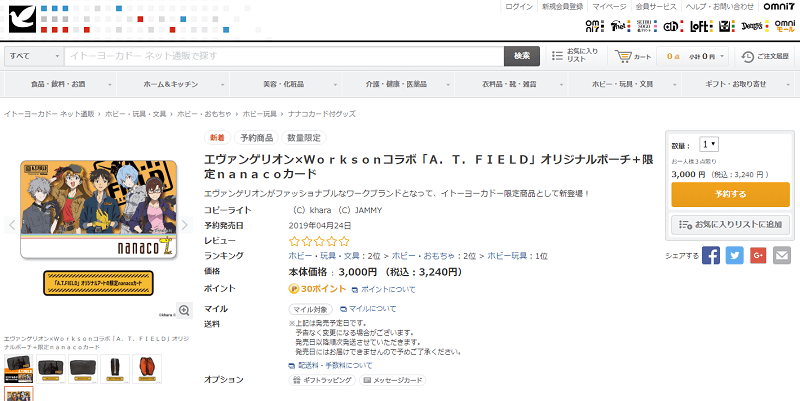This screenshot has height=401, width=800.
Task: Open ご注文履歴 order history
Action: click(765, 56)
